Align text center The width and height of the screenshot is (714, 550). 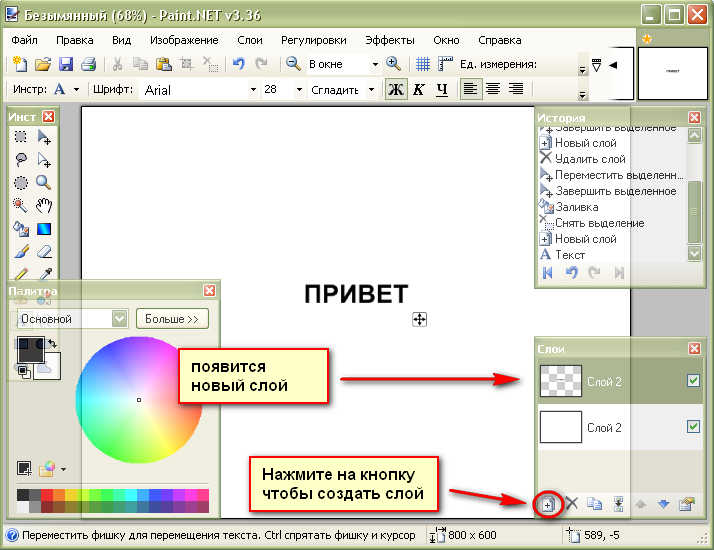(x=493, y=89)
